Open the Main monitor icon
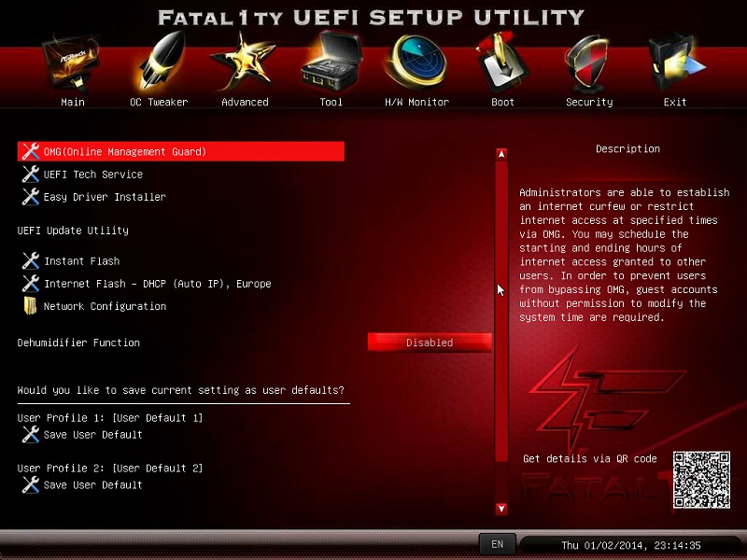 click(x=72, y=63)
